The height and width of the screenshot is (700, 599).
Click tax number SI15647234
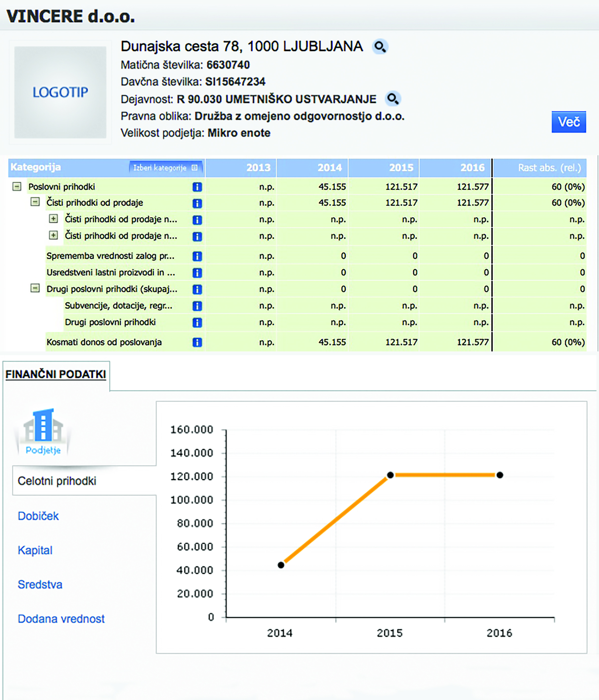point(235,81)
